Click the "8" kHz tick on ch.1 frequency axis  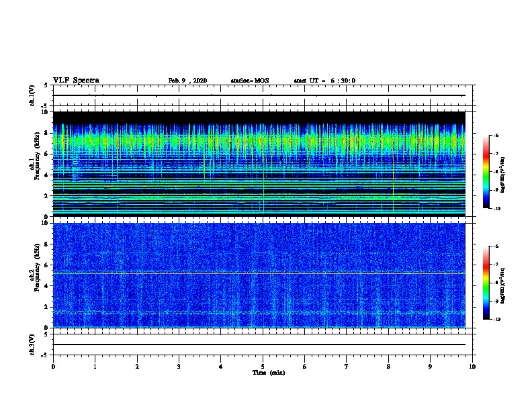point(47,133)
